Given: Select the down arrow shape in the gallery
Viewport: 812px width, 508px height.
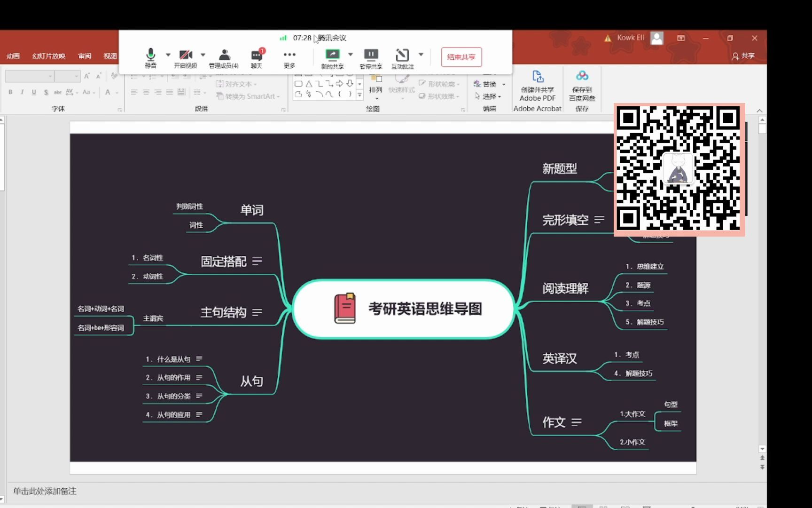Looking at the screenshot, I should tap(350, 84).
